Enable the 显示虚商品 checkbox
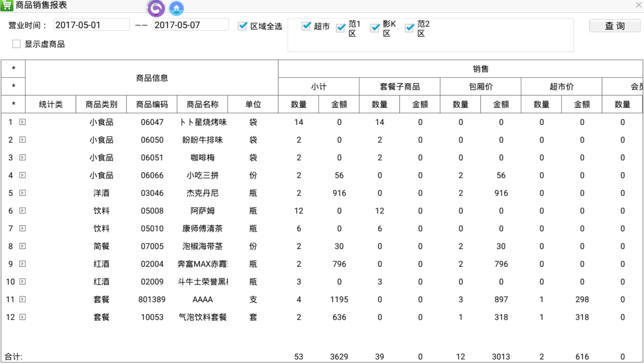 click(x=16, y=44)
